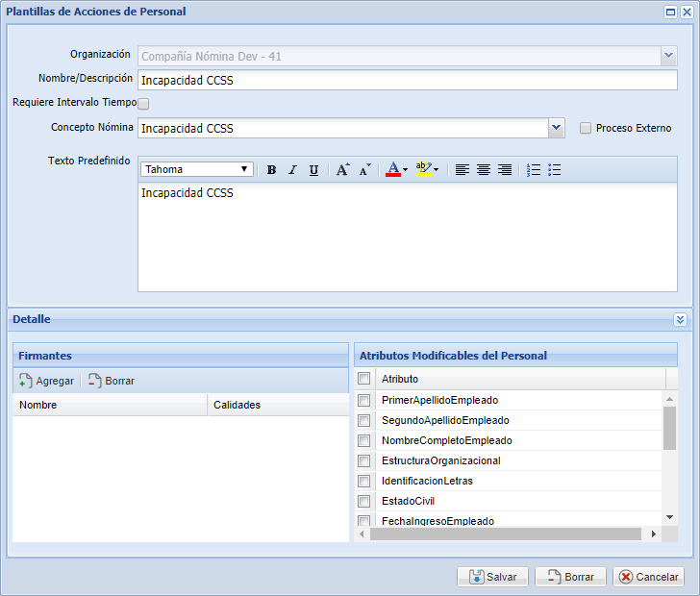Click horizontal scrollbar left arrow in attributes

pyautogui.click(x=362, y=534)
